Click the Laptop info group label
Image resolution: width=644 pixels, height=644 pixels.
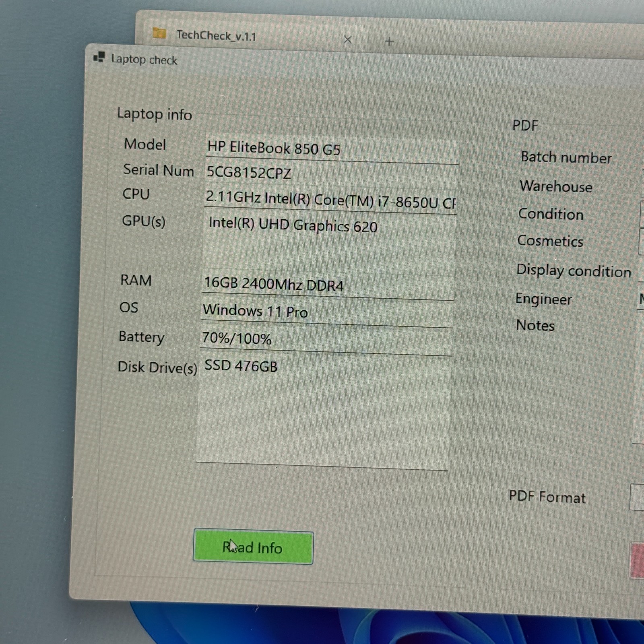pos(154,114)
